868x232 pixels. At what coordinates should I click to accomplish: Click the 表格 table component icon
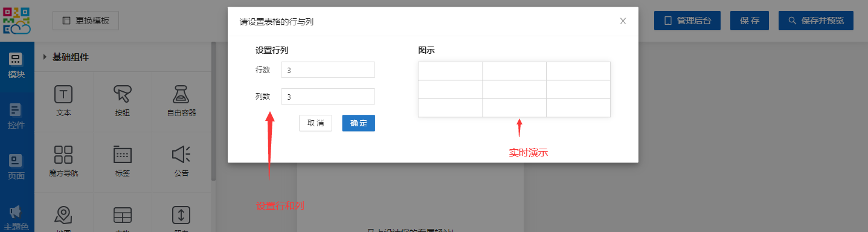pyautogui.click(x=123, y=216)
